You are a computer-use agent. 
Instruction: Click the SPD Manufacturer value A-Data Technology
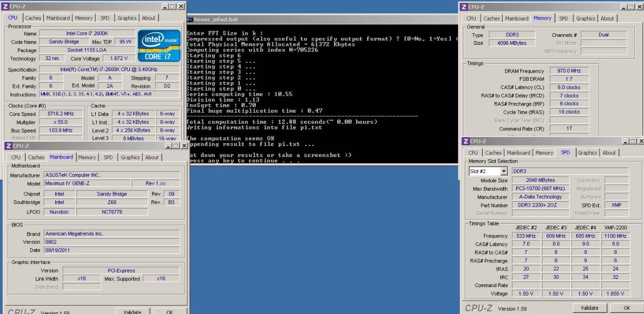540,197
